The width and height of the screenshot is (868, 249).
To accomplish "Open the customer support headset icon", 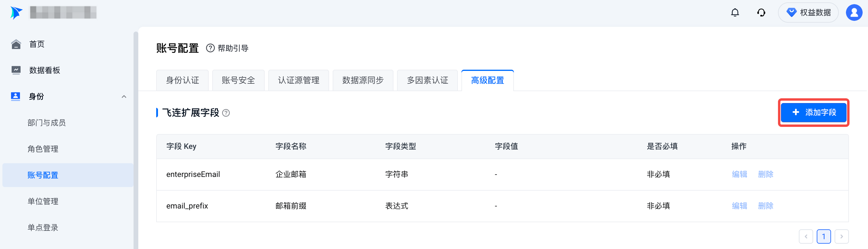I will 761,13.
